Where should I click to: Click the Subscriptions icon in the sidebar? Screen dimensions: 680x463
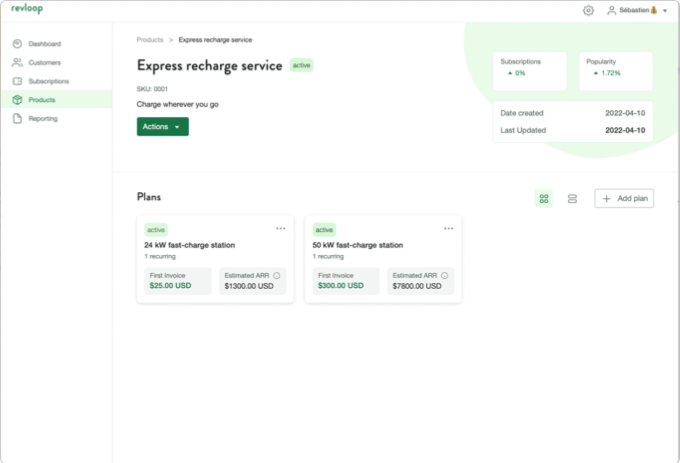(x=18, y=81)
